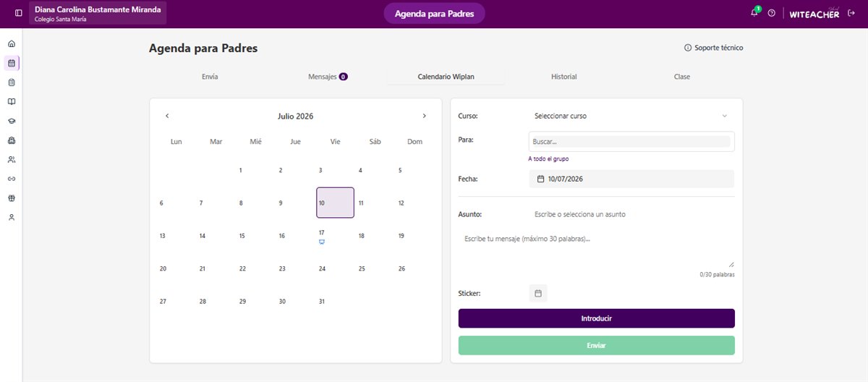Expand the Seleccionar curso dropdown
The width and height of the screenshot is (868, 382).
tap(631, 116)
